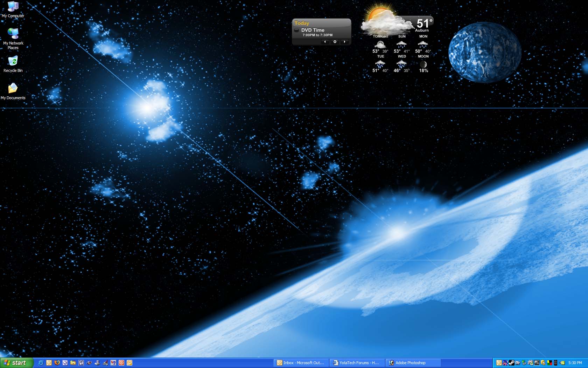Screen dimensions: 588x368
Task: Click the taskbar clock showing 5:30 PM
Action: [x=575, y=363]
